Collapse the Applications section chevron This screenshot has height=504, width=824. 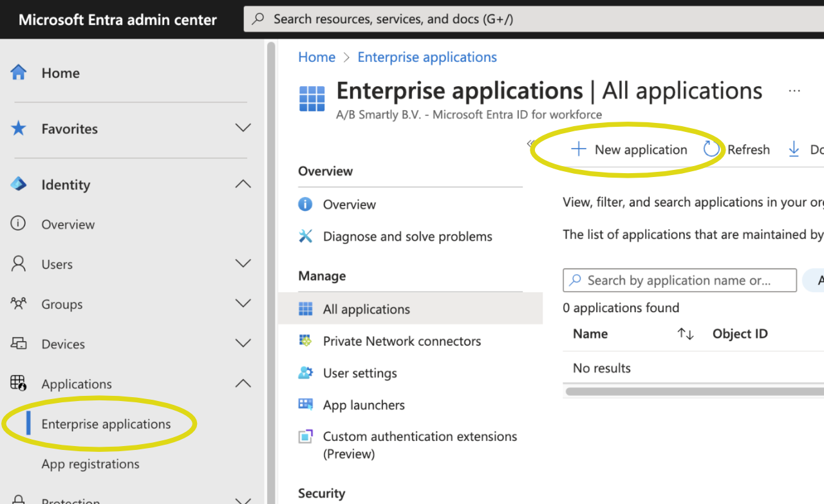243,384
